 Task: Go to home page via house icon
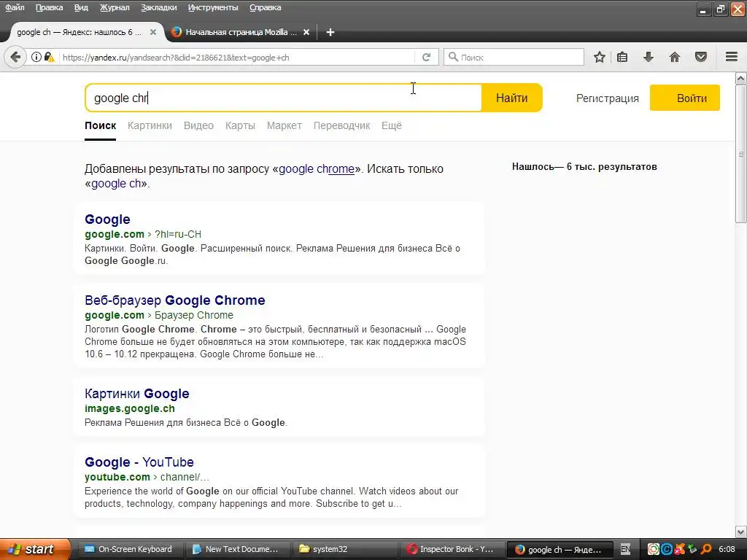[x=675, y=57]
